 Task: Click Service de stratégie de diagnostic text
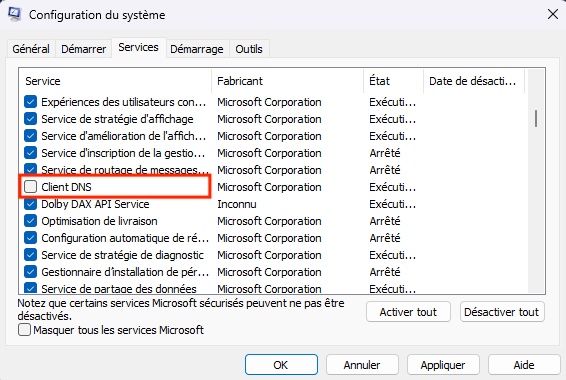[122, 255]
